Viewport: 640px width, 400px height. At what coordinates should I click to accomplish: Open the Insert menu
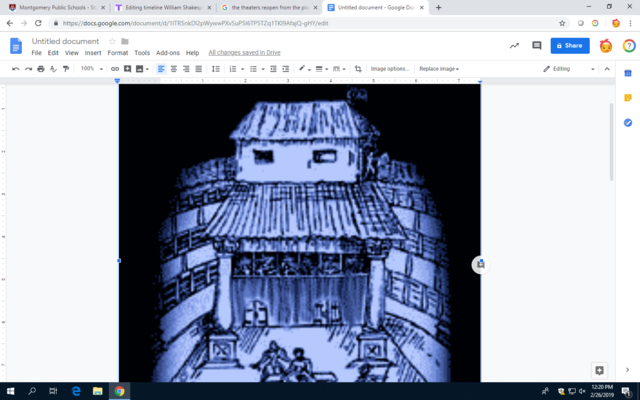[93, 53]
